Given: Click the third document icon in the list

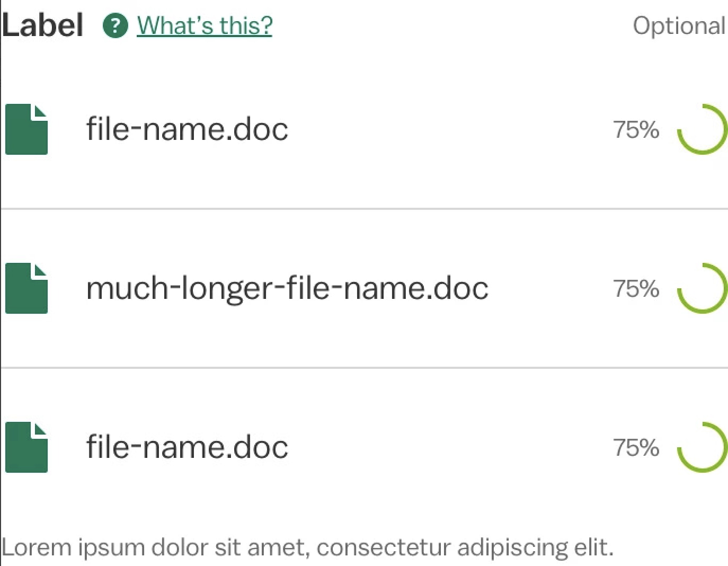Looking at the screenshot, I should [x=26, y=447].
